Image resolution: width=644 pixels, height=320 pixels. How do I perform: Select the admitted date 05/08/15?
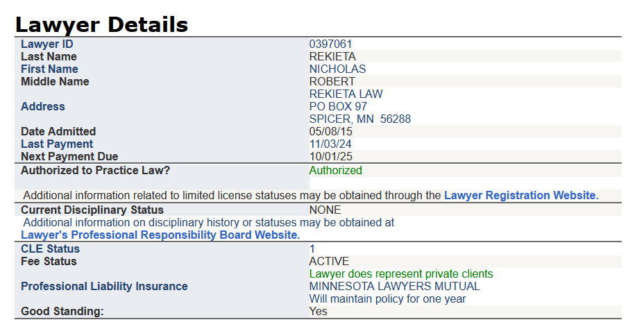[x=330, y=131]
